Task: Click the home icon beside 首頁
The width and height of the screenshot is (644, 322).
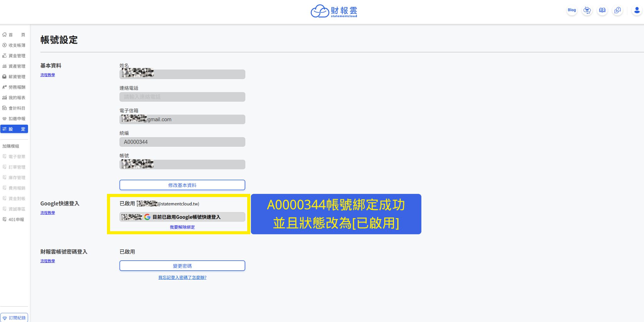Action: point(4,35)
